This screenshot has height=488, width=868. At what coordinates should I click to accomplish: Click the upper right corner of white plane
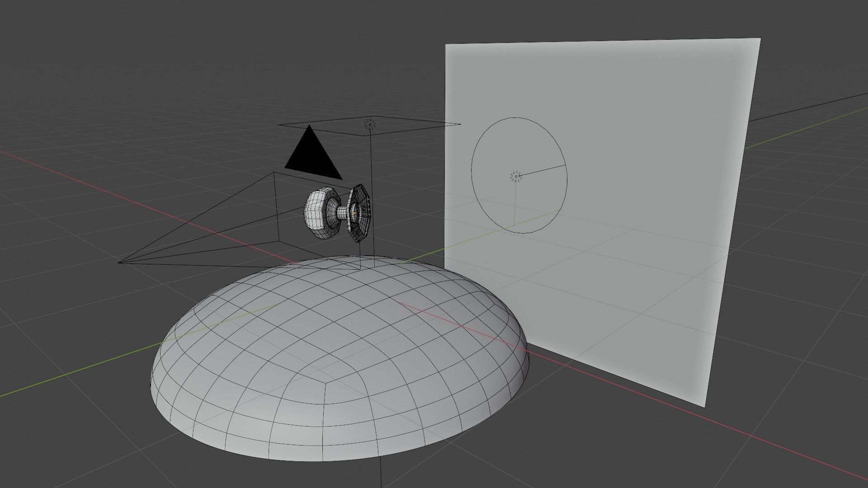pos(759,41)
